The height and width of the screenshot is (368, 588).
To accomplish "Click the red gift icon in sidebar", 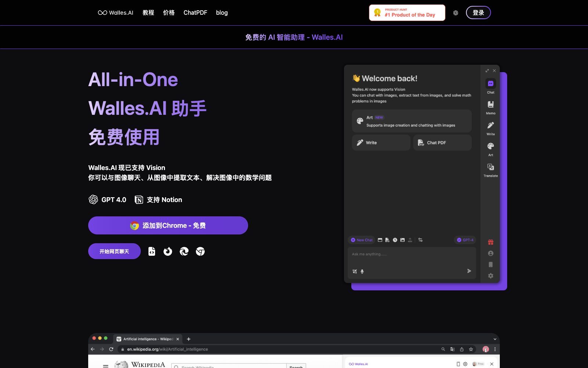I will [491, 242].
